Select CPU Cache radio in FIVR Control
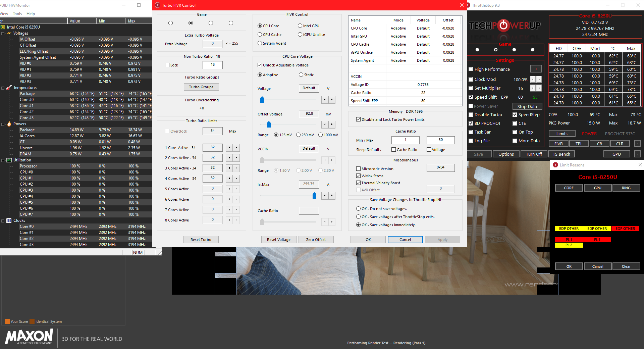644x349 pixels. point(270,35)
